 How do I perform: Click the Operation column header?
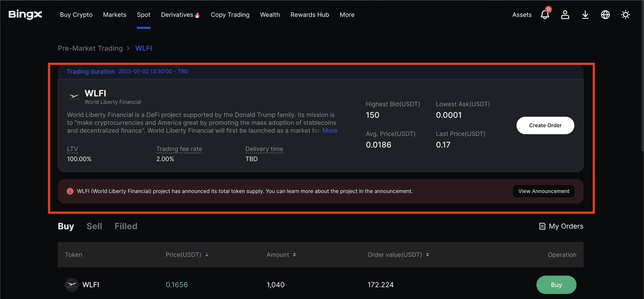[562, 255]
